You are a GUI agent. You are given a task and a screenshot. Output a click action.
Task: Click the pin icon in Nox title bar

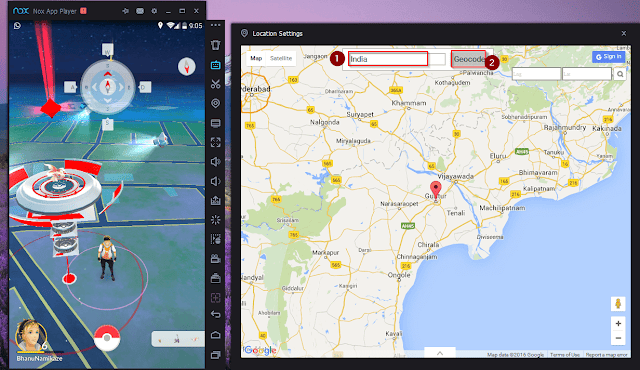click(125, 11)
